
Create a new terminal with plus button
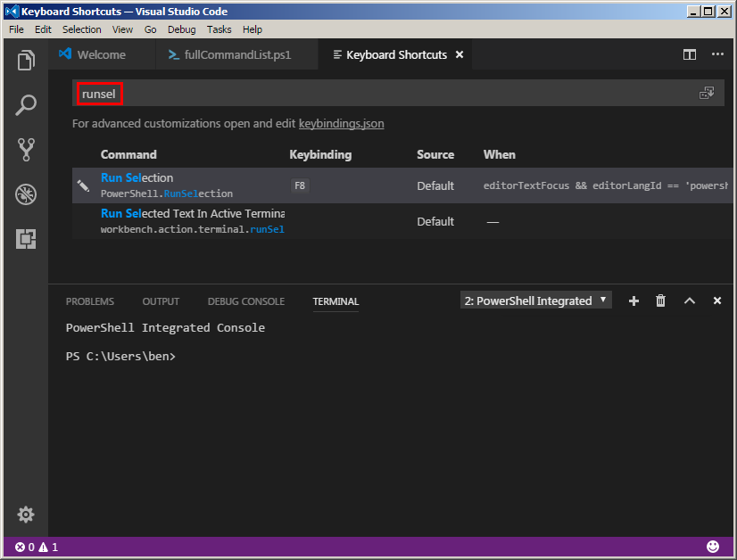tap(633, 301)
